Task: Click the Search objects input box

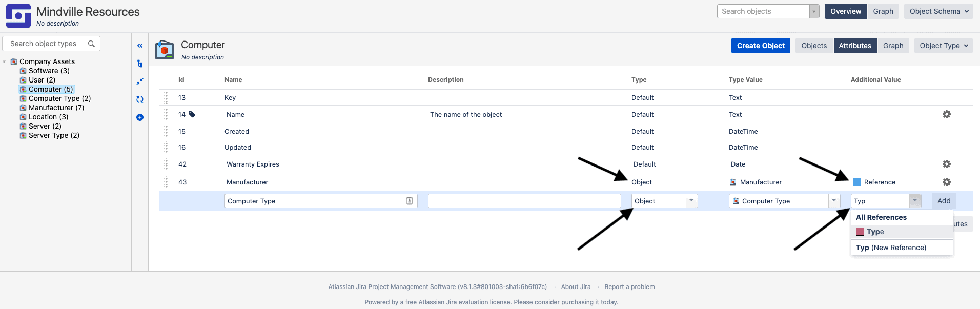Action: 764,11
